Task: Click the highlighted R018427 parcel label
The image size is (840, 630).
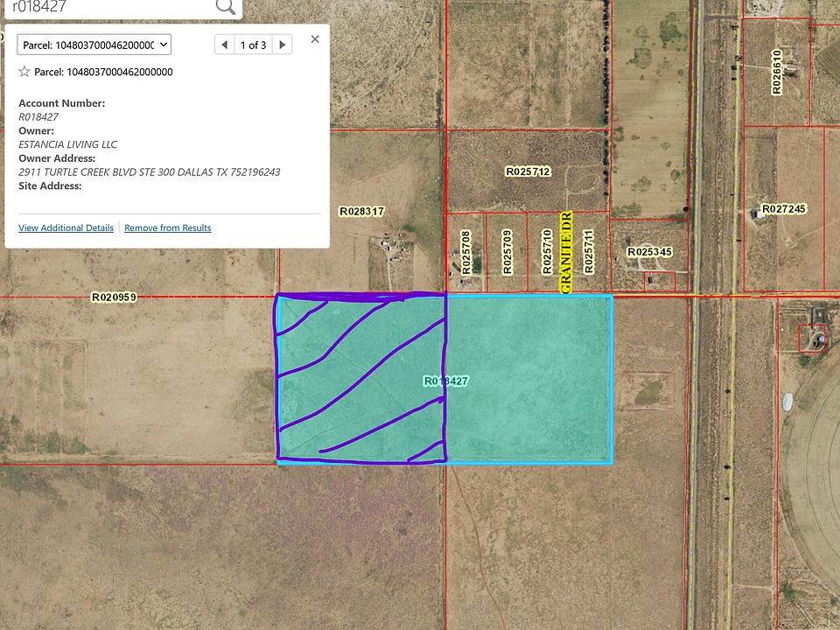Action: point(446,381)
